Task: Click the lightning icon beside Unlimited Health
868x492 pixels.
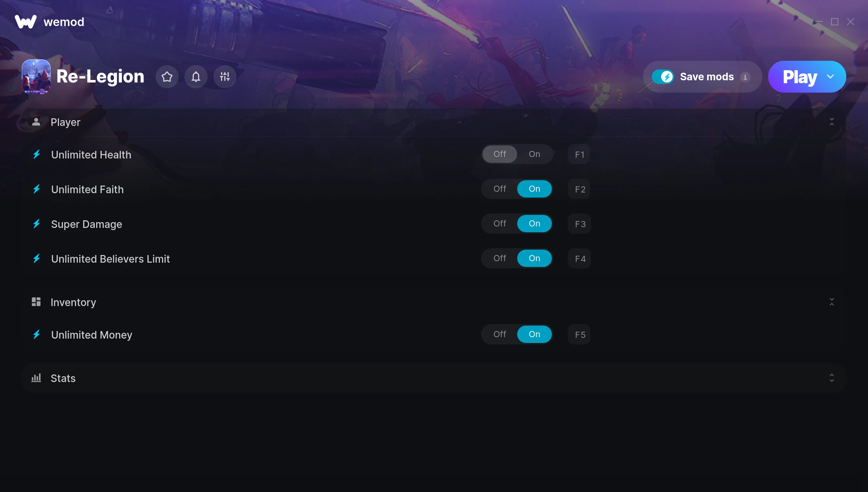Action: pos(37,154)
